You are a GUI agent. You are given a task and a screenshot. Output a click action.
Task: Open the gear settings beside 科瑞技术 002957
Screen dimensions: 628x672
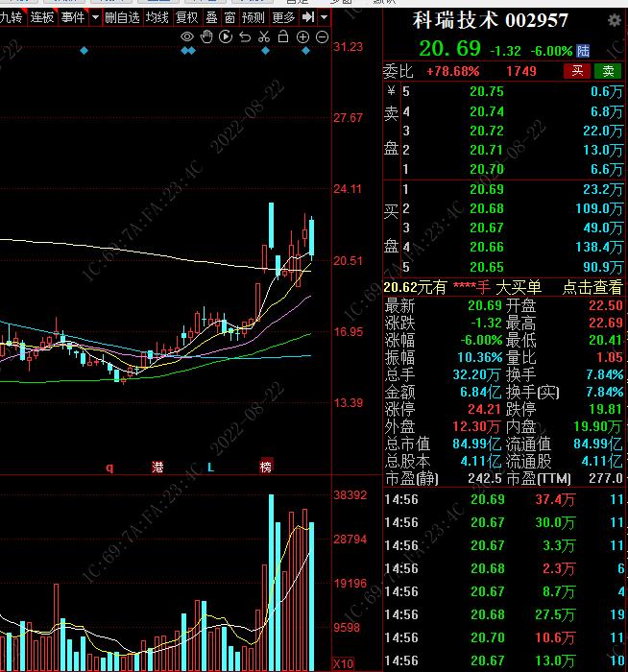615,20
